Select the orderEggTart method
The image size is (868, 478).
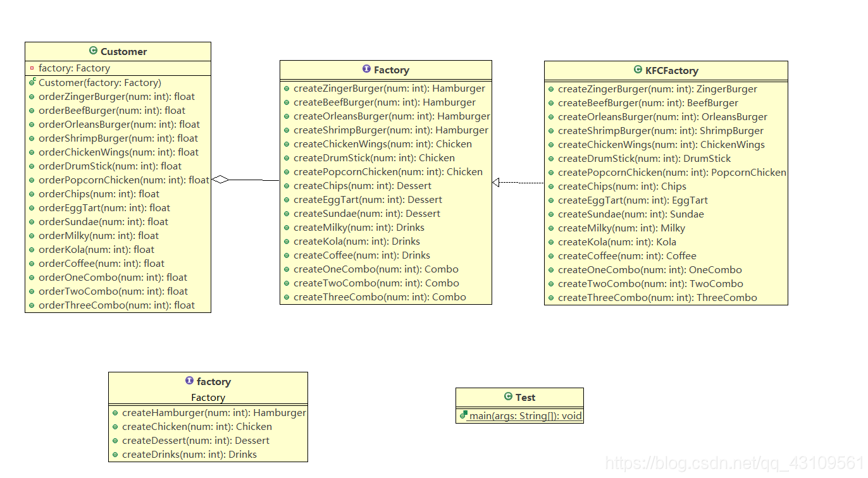coord(104,208)
